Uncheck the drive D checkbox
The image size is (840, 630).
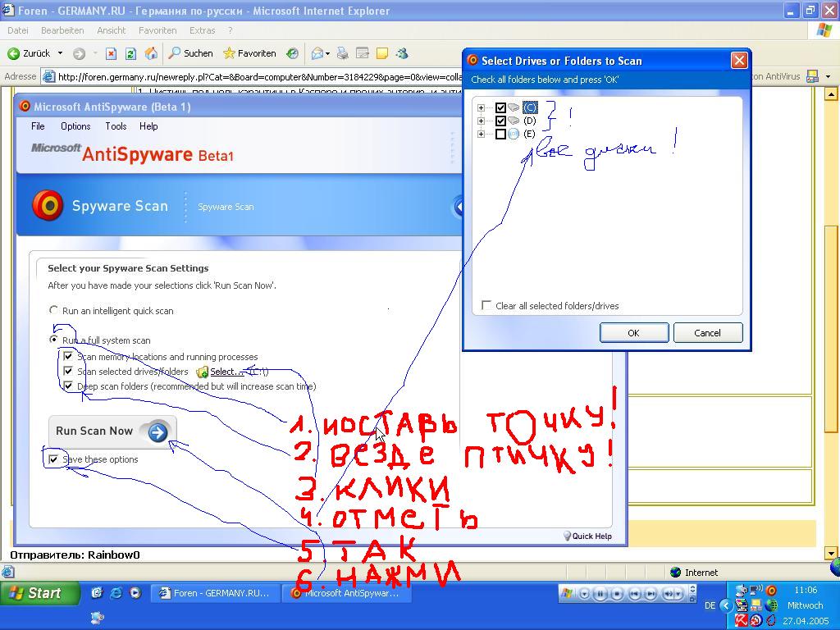click(501, 121)
